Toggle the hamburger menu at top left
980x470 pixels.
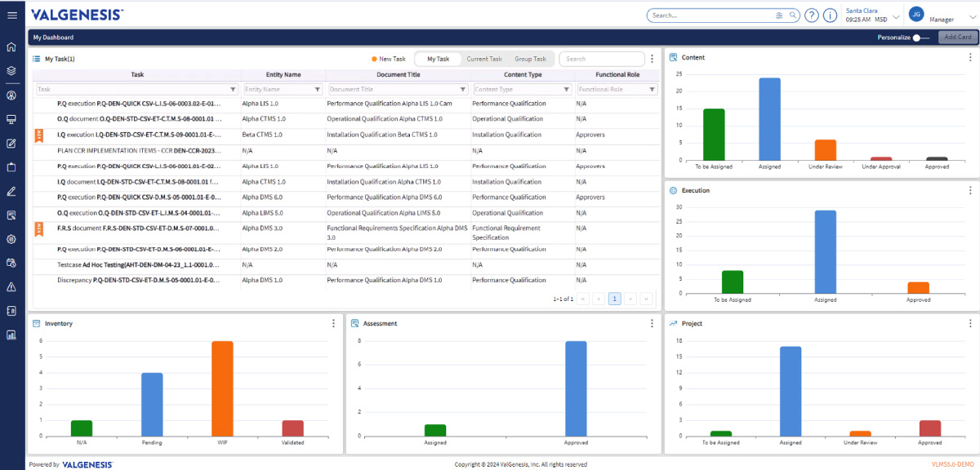(11, 14)
